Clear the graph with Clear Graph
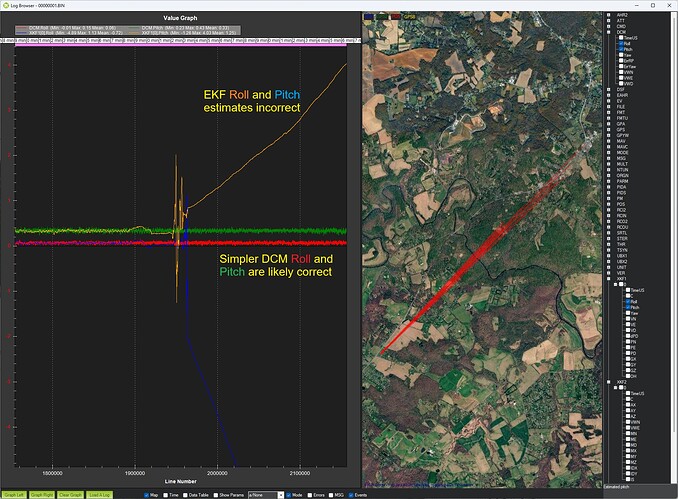 (70, 495)
